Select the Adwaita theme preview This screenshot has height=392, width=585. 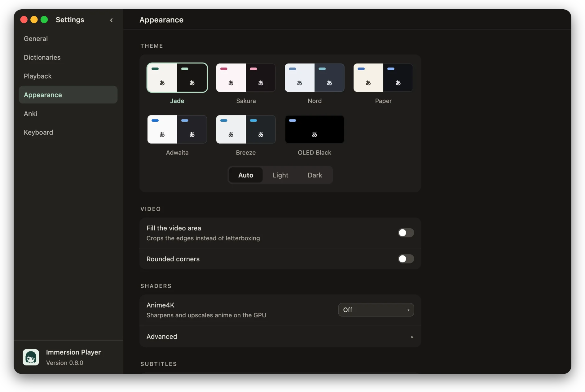click(x=177, y=129)
